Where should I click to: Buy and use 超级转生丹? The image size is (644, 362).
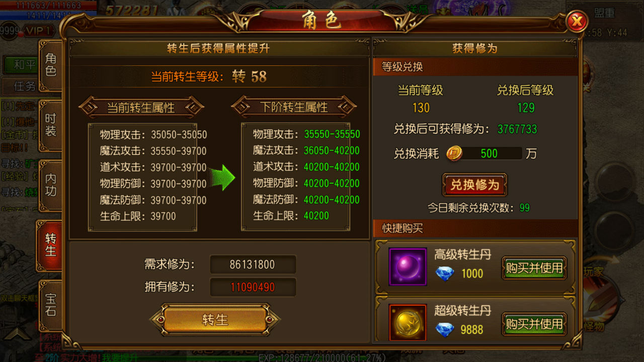click(534, 324)
